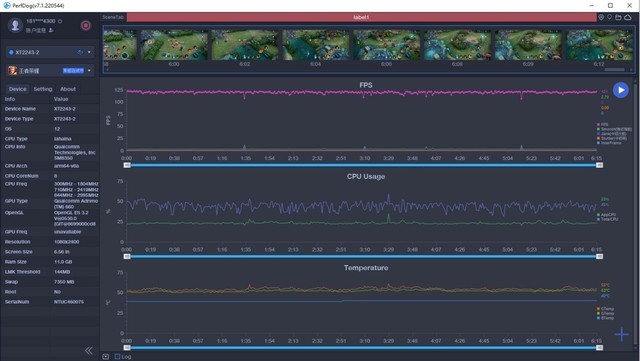Click the CPU Type value lahaina

[62, 139]
